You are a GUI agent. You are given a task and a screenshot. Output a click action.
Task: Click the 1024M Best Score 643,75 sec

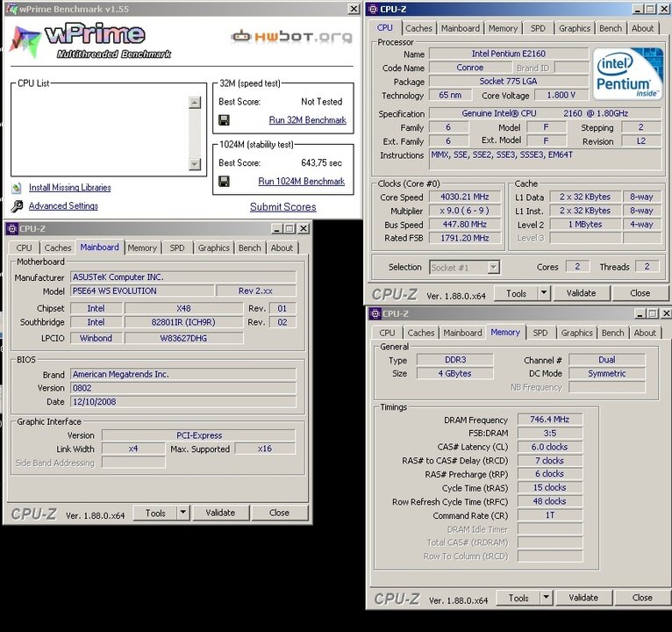click(x=321, y=163)
